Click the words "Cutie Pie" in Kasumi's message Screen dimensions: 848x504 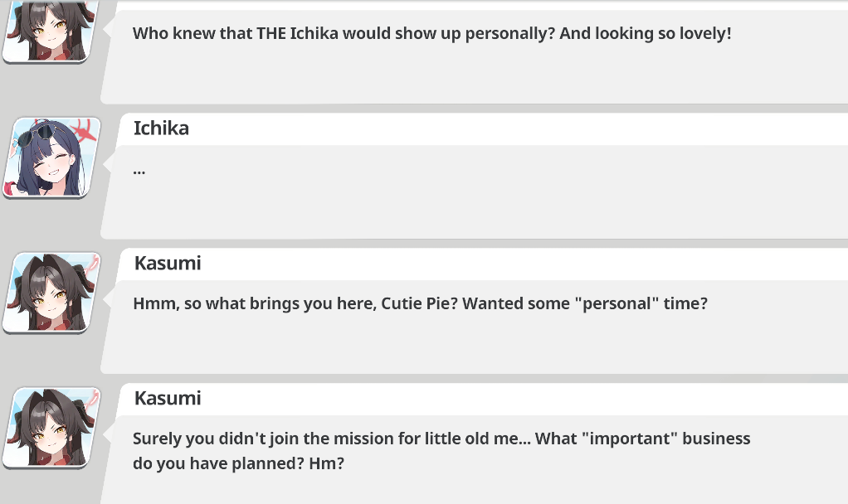point(418,303)
